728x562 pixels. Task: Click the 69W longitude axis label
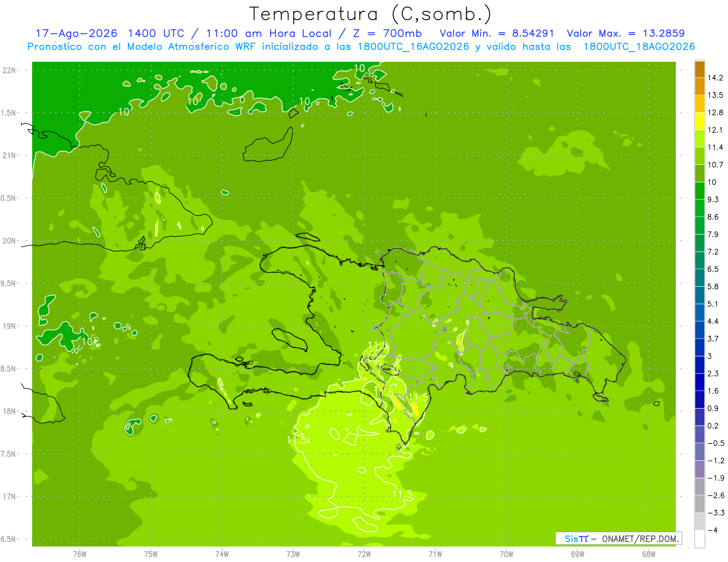(578, 554)
